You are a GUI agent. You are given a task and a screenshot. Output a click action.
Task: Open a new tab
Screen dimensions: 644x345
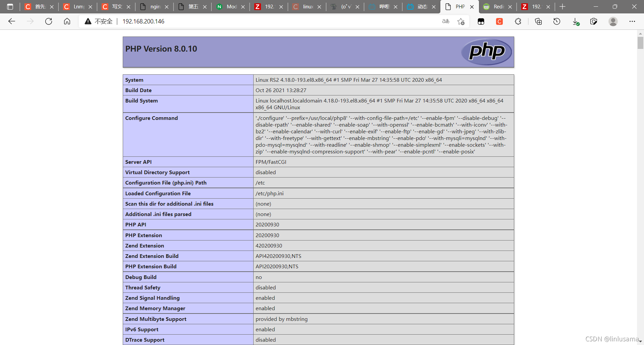point(562,7)
